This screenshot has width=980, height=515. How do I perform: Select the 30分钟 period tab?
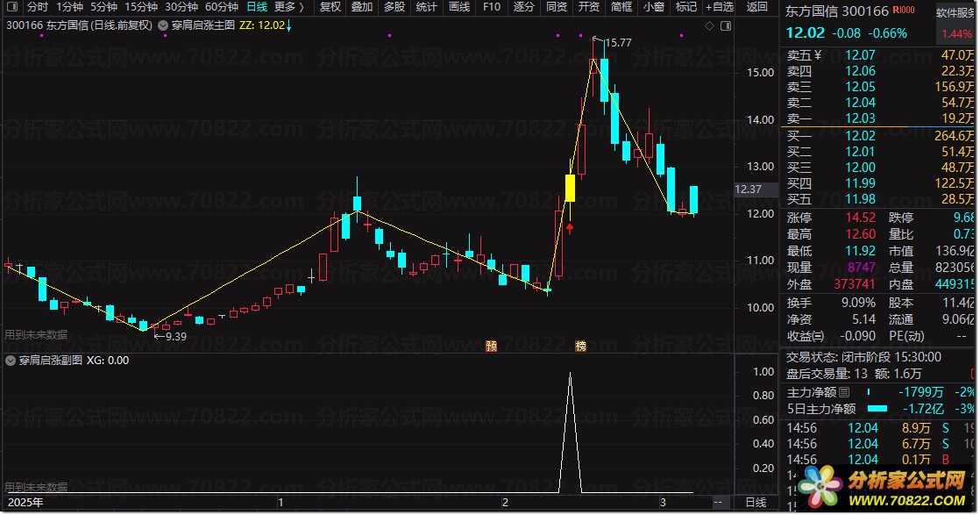pos(181,7)
